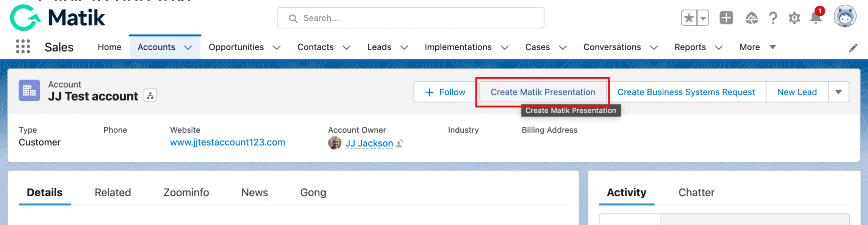Expand the Reports tab chevron
Viewport: 868px width, 225px height.
pyautogui.click(x=718, y=48)
